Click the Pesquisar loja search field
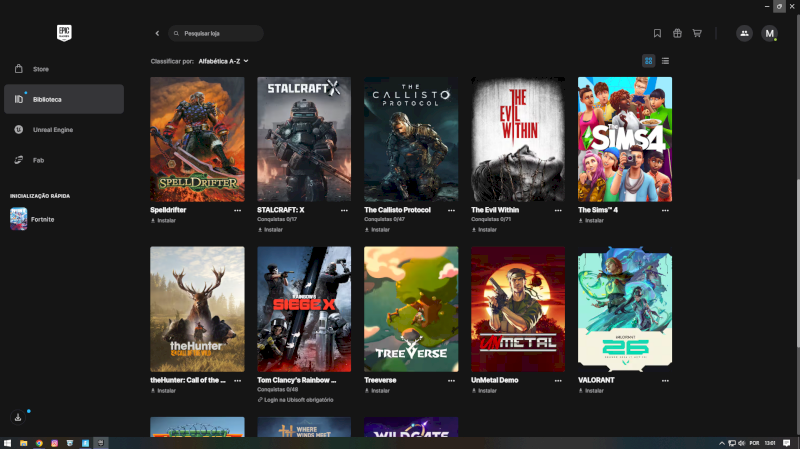The image size is (800, 449). tap(216, 33)
